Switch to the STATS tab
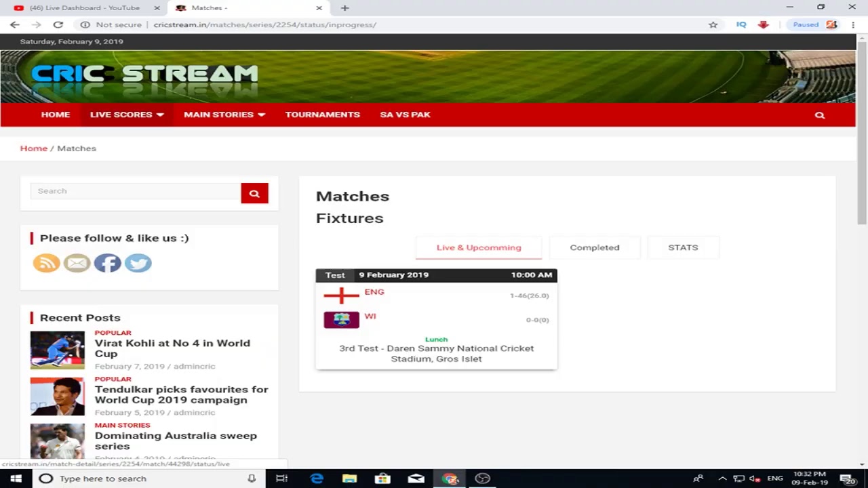Image resolution: width=868 pixels, height=488 pixels. [x=683, y=247]
